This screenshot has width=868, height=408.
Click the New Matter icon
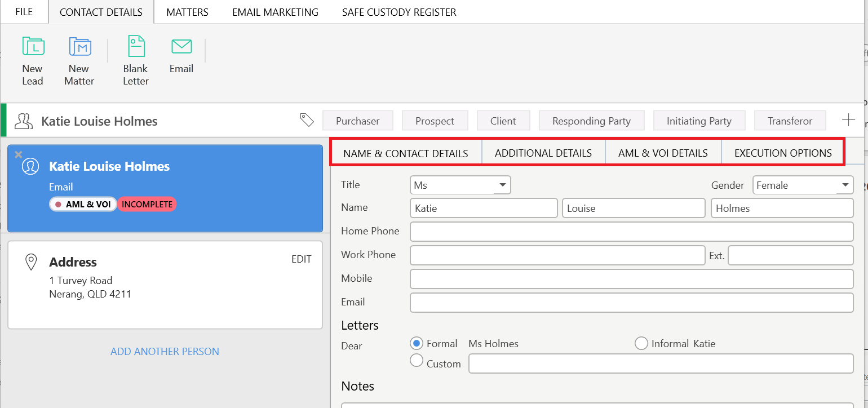(x=79, y=47)
